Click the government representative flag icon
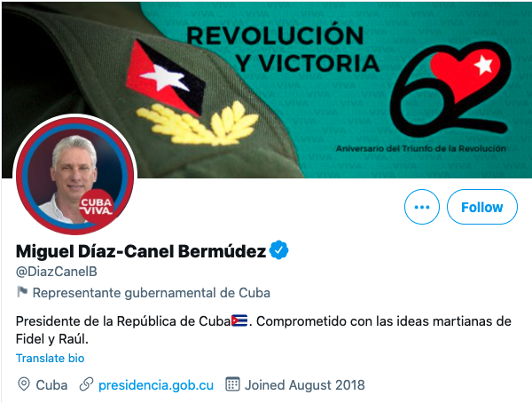The height and width of the screenshot is (403, 532). [x=22, y=291]
